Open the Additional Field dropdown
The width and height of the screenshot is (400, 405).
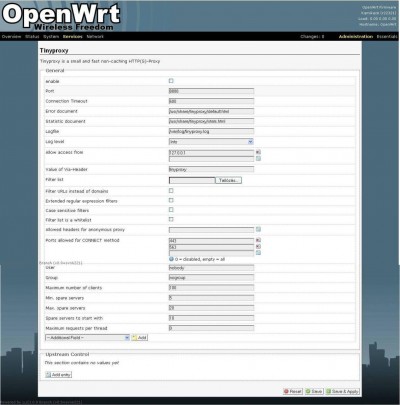tap(87, 338)
